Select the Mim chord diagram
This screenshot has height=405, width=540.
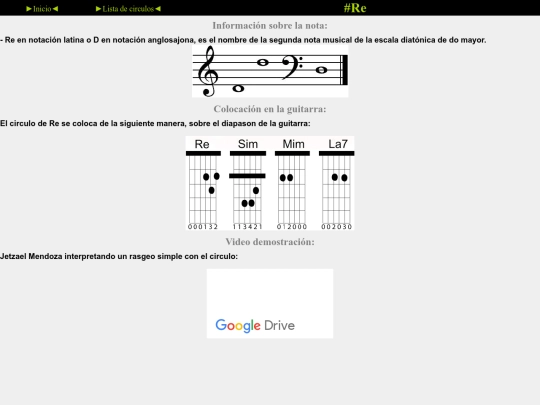pyautogui.click(x=292, y=183)
